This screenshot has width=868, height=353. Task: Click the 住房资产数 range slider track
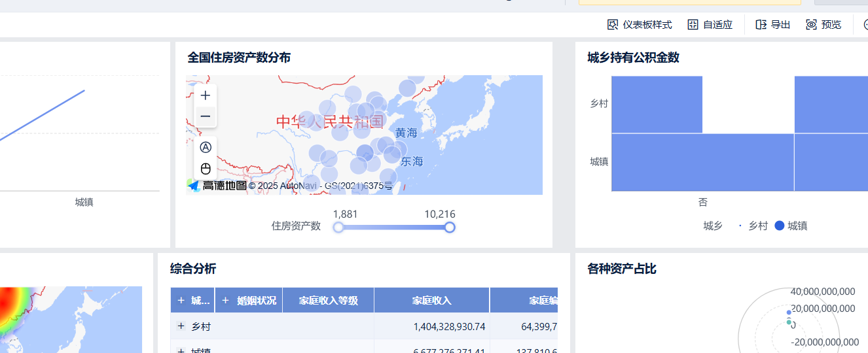click(394, 227)
